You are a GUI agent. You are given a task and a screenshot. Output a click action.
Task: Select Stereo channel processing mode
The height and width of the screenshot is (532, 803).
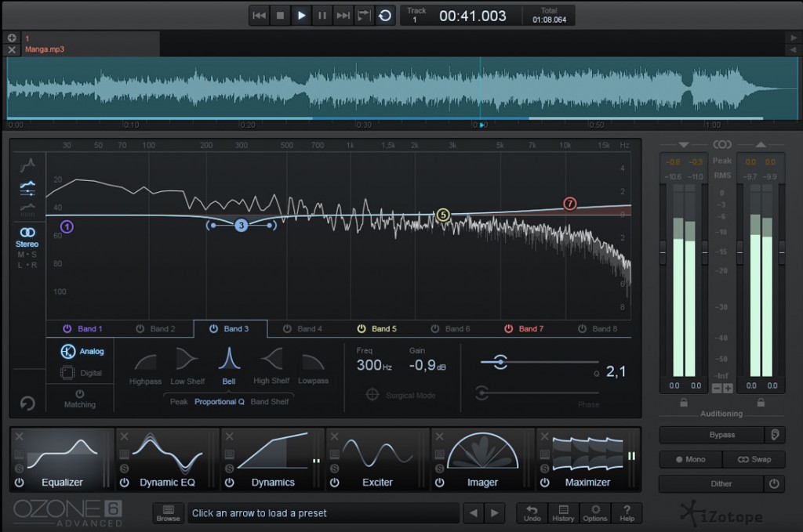point(27,238)
